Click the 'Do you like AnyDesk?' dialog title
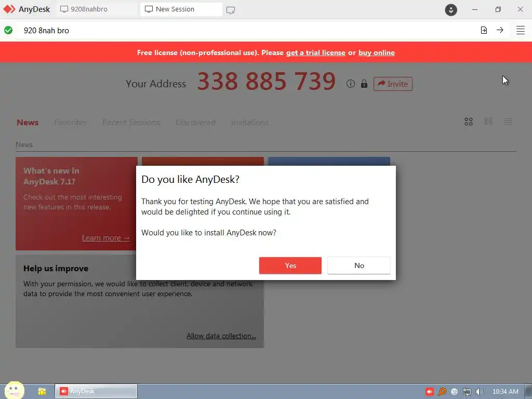Image resolution: width=532 pixels, height=399 pixels. point(190,179)
